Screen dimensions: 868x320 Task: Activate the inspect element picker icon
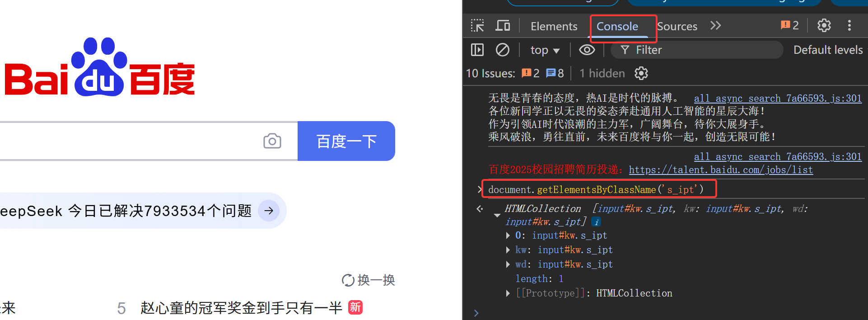477,26
